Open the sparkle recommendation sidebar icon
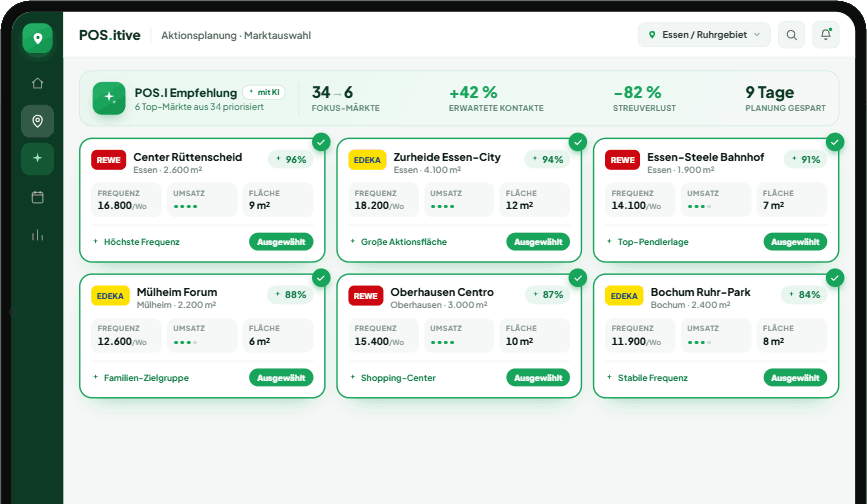The width and height of the screenshot is (867, 504). tap(38, 159)
